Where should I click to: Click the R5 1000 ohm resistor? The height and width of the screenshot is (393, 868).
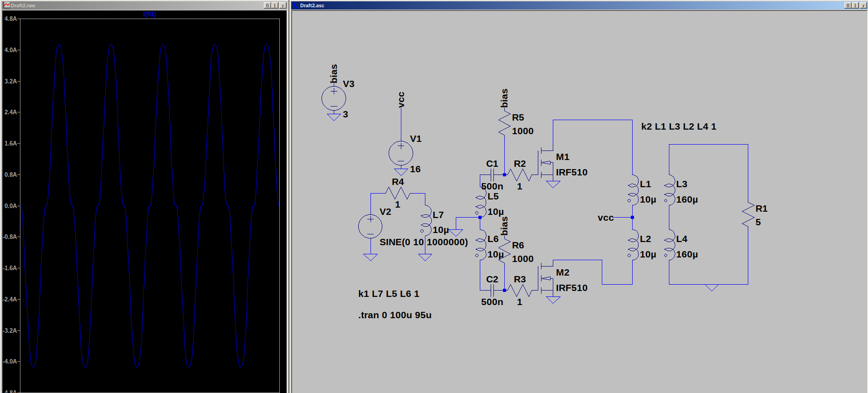click(504, 123)
